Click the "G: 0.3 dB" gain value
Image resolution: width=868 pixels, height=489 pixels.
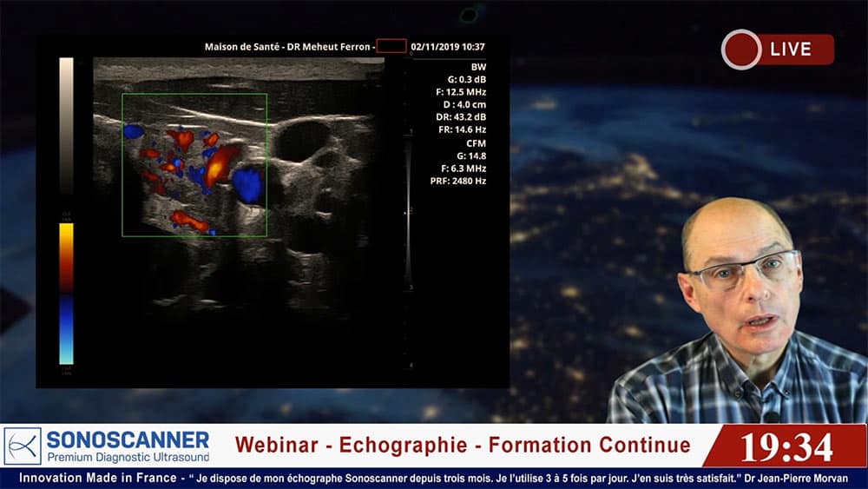pos(467,80)
